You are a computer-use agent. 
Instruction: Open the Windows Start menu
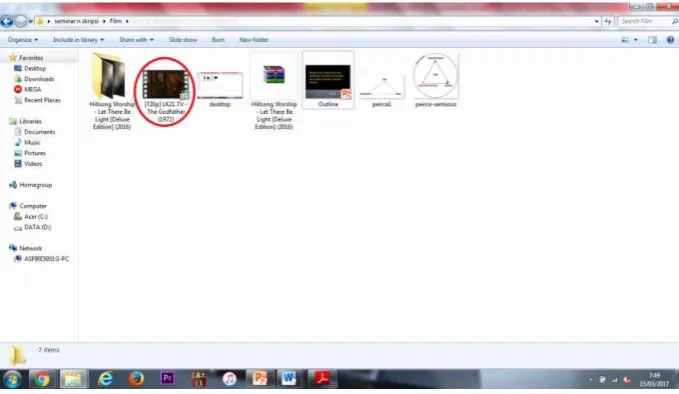click(12, 379)
